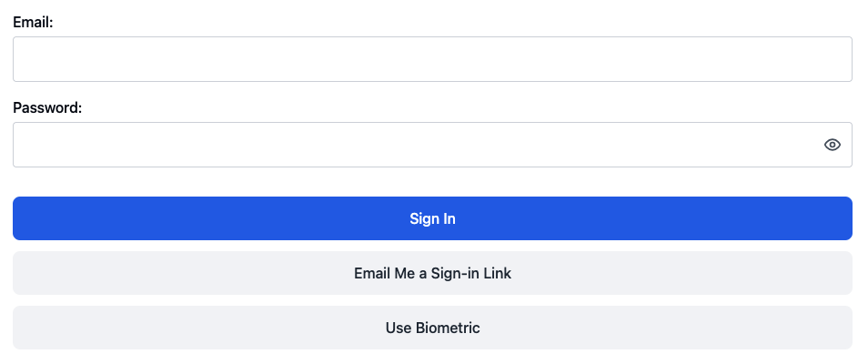The width and height of the screenshot is (868, 364).
Task: Show password using the eye icon
Action: click(x=832, y=145)
